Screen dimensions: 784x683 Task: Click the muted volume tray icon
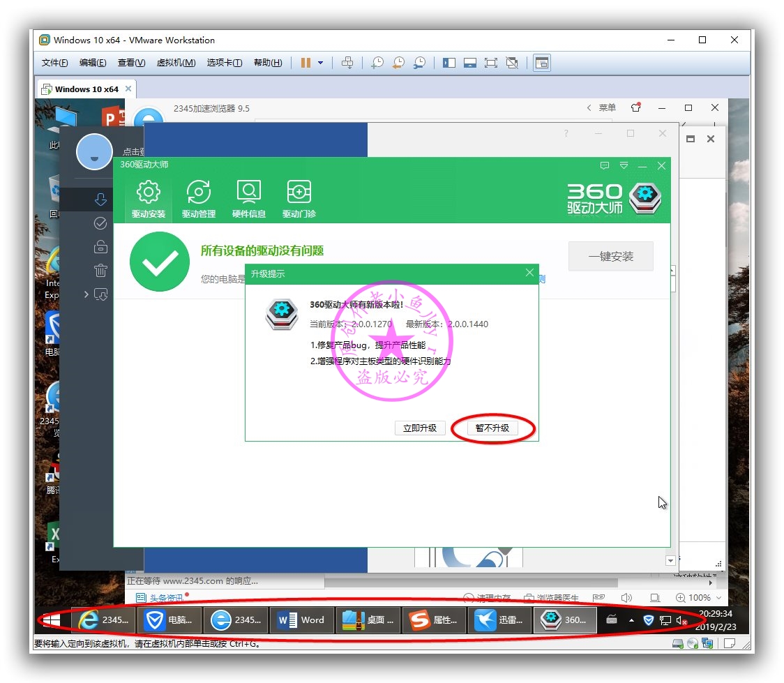coord(681,620)
